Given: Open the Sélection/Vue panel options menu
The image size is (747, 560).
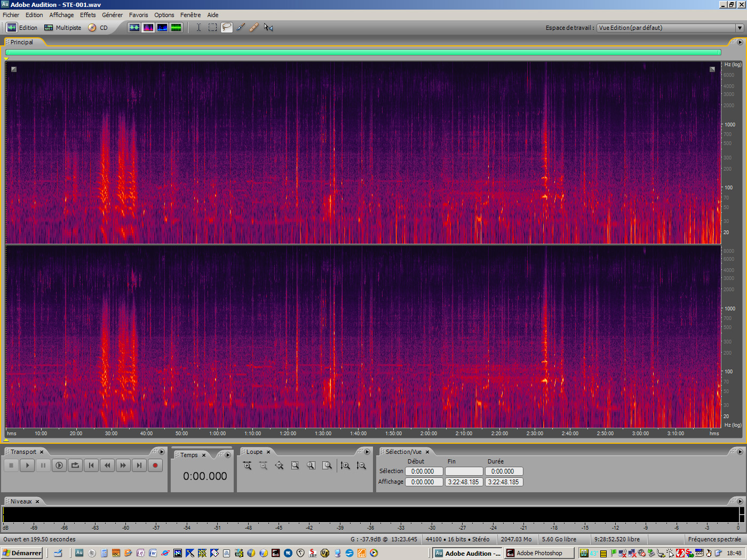Looking at the screenshot, I should point(740,451).
